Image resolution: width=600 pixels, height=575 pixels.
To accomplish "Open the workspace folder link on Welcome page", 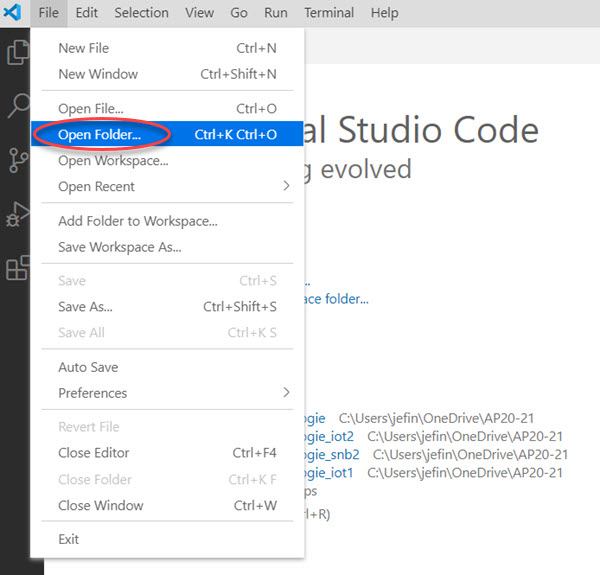I will [x=336, y=299].
